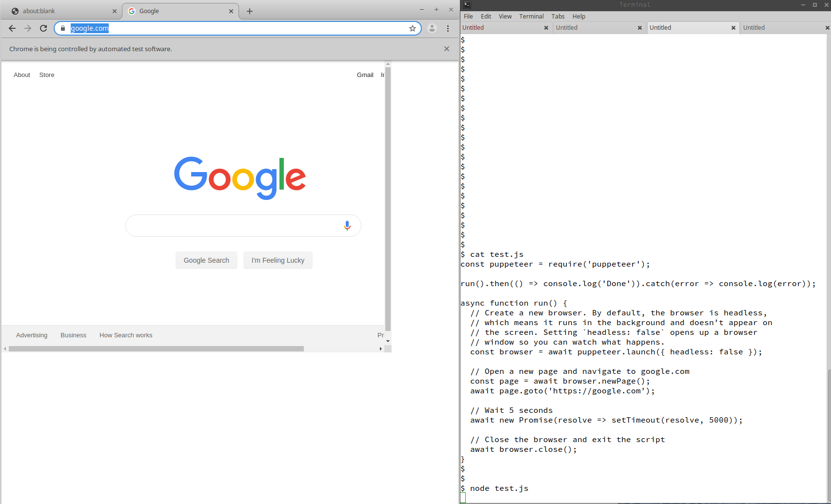Click the google.com address bar

[237, 28]
